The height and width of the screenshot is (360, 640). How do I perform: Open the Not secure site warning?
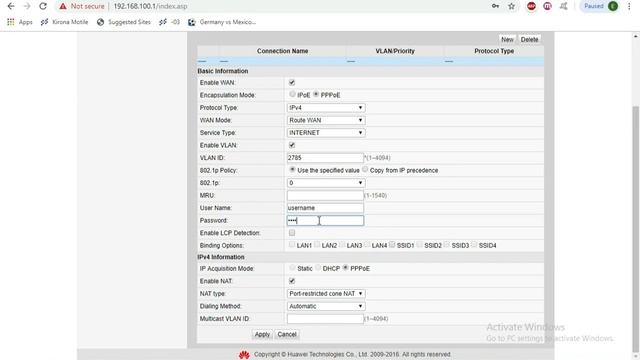click(82, 6)
